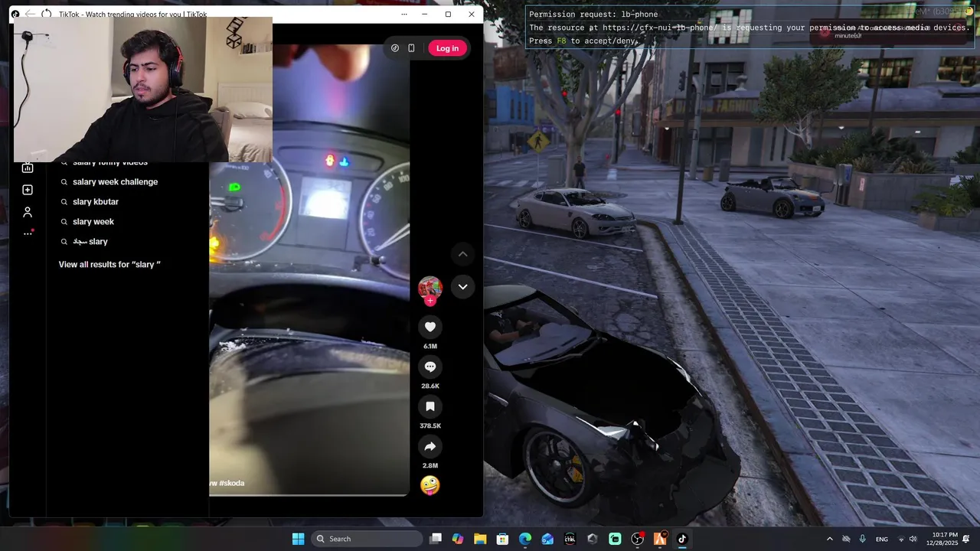Go back using the title bar arrow
Viewport: 980px width, 551px height.
(30, 14)
